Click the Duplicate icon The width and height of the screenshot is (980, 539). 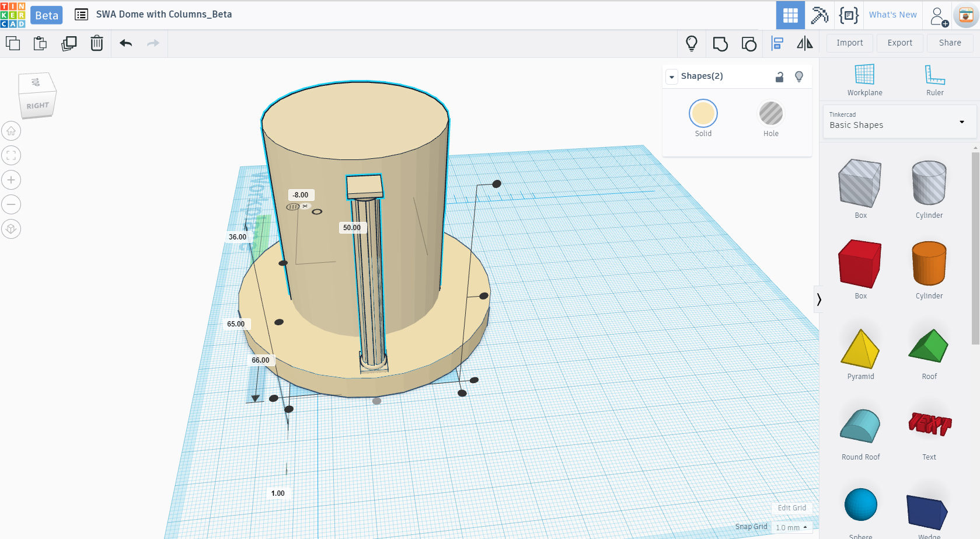point(69,43)
